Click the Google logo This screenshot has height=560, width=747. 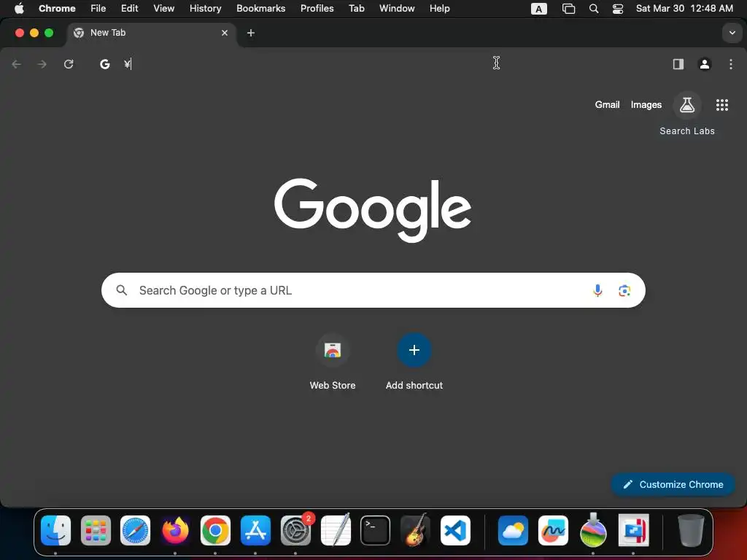tap(373, 210)
